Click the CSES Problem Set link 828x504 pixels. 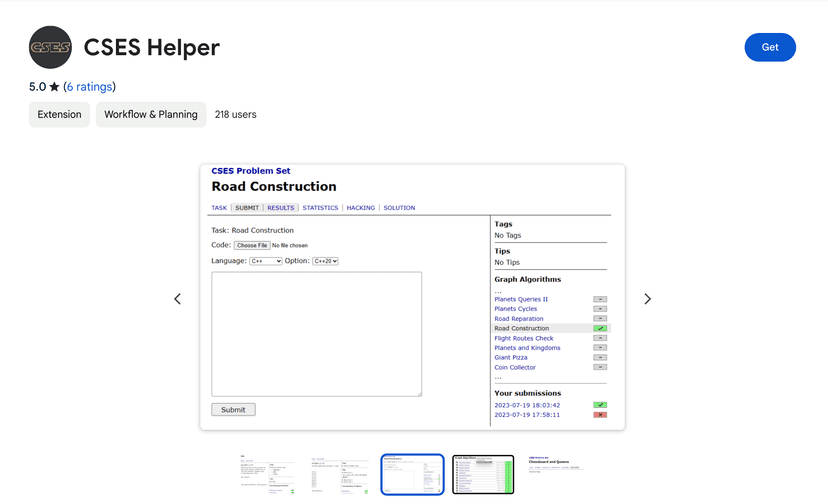pyautogui.click(x=251, y=171)
